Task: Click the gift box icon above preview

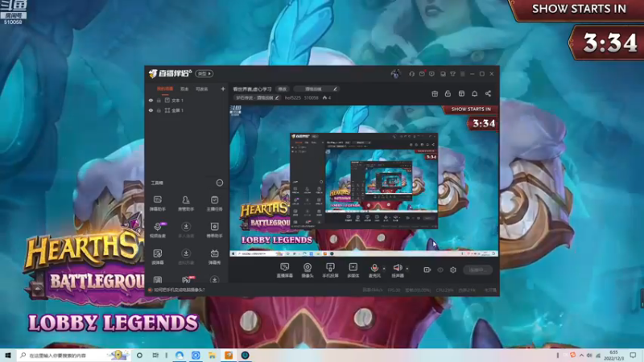Action: pos(435,93)
